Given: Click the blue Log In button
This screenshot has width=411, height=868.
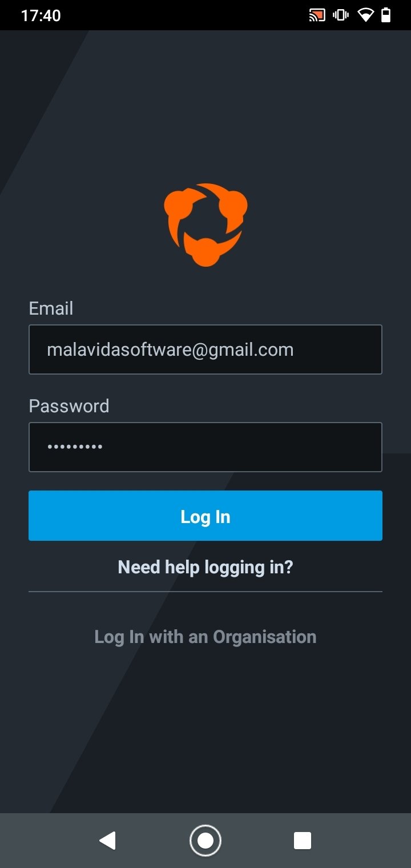Looking at the screenshot, I should pyautogui.click(x=205, y=516).
